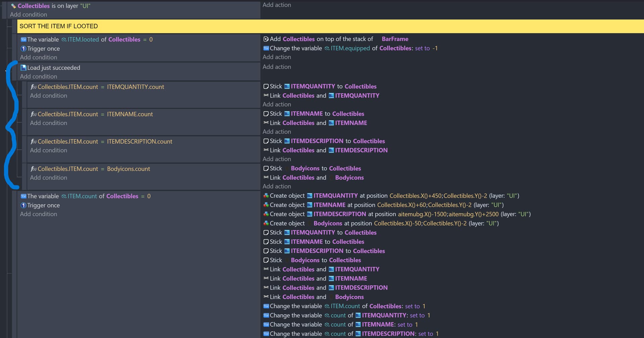Click the Create object ITEMDESCRIPTION icon
This screenshot has width=644, height=338.
click(266, 214)
